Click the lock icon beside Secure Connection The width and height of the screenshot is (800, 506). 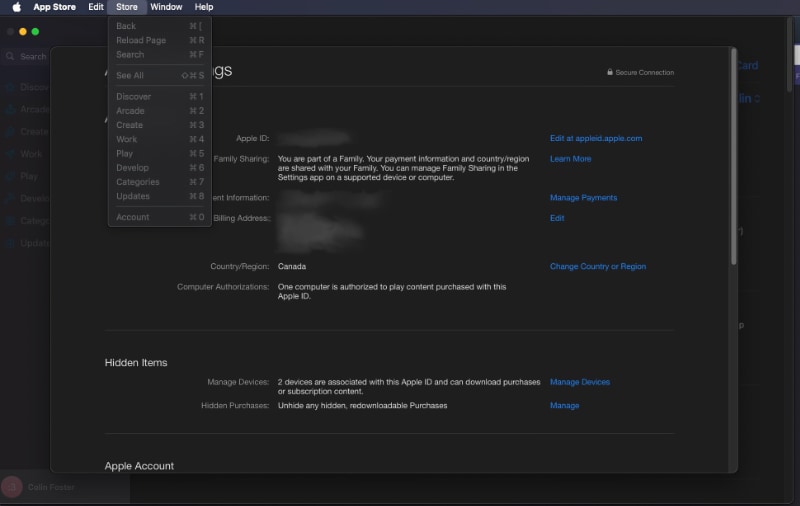coord(609,72)
